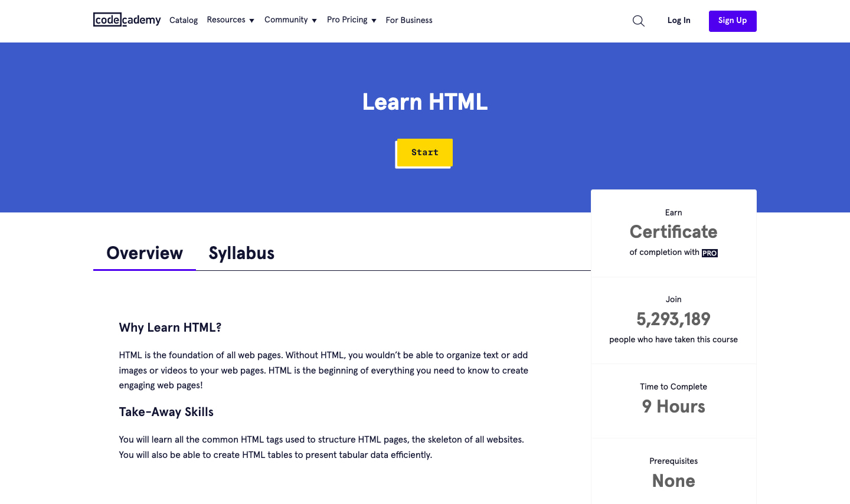The height and width of the screenshot is (504, 850).
Task: Open search with the magnifier icon
Action: 638,21
